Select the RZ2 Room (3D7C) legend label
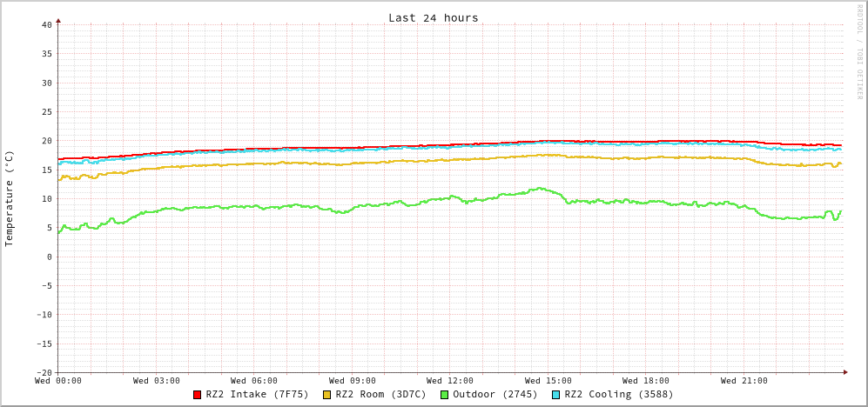This screenshot has height=407, width=868. pos(380,394)
